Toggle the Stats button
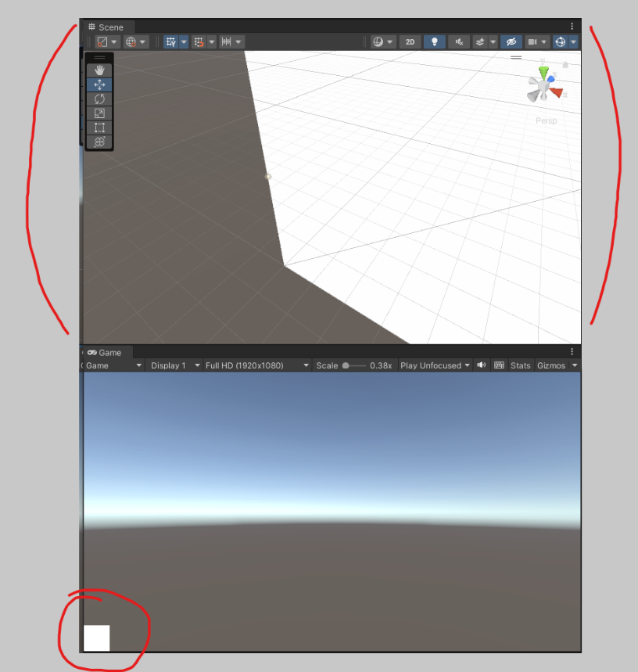 pyautogui.click(x=520, y=365)
